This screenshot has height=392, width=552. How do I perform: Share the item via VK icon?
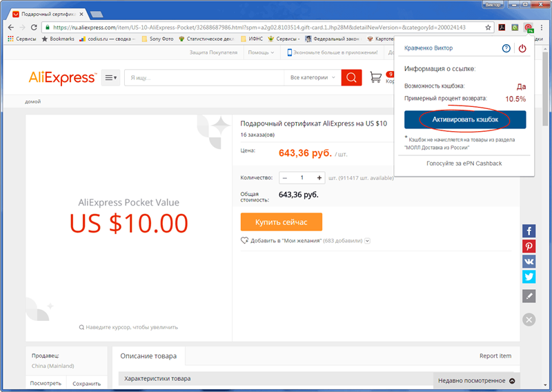(529, 262)
